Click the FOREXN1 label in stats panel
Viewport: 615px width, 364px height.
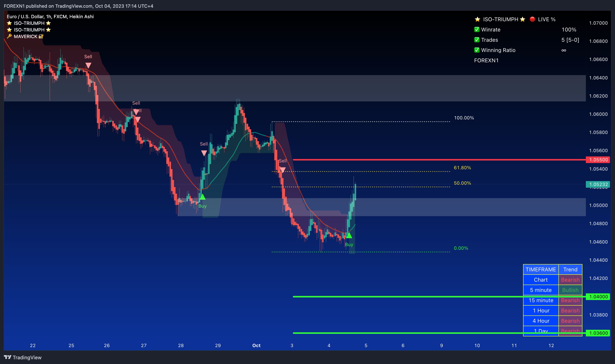pos(486,60)
